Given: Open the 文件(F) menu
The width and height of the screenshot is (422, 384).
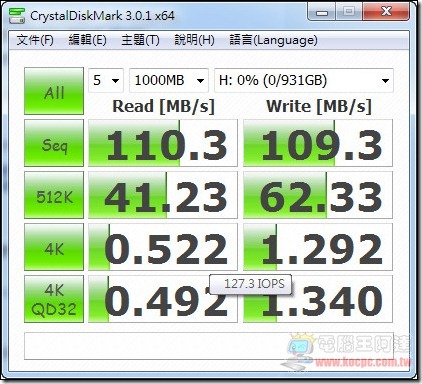Looking at the screenshot, I should (35, 40).
